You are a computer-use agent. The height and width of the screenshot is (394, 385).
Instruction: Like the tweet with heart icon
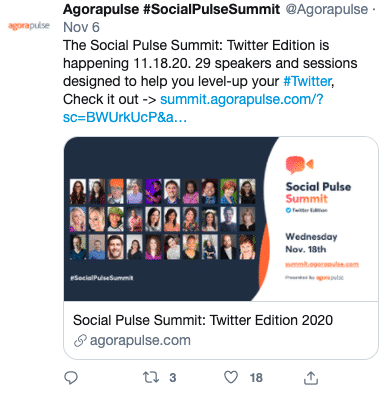click(231, 377)
